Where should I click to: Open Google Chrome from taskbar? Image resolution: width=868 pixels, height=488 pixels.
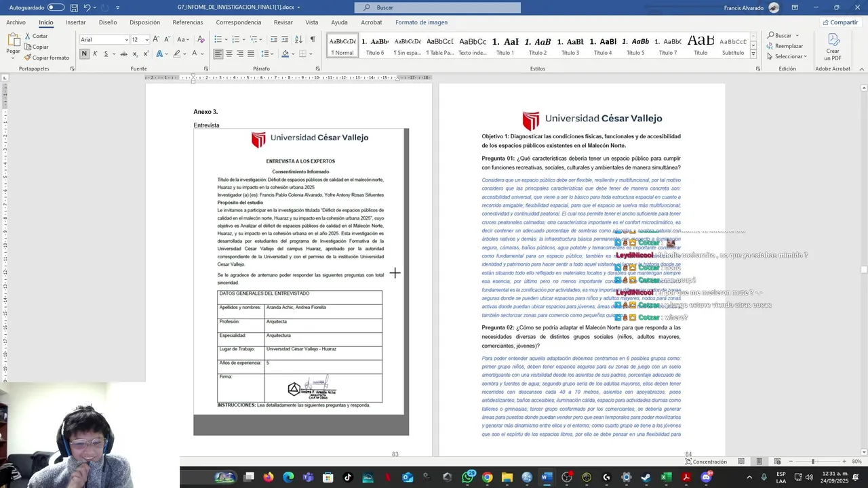click(488, 477)
